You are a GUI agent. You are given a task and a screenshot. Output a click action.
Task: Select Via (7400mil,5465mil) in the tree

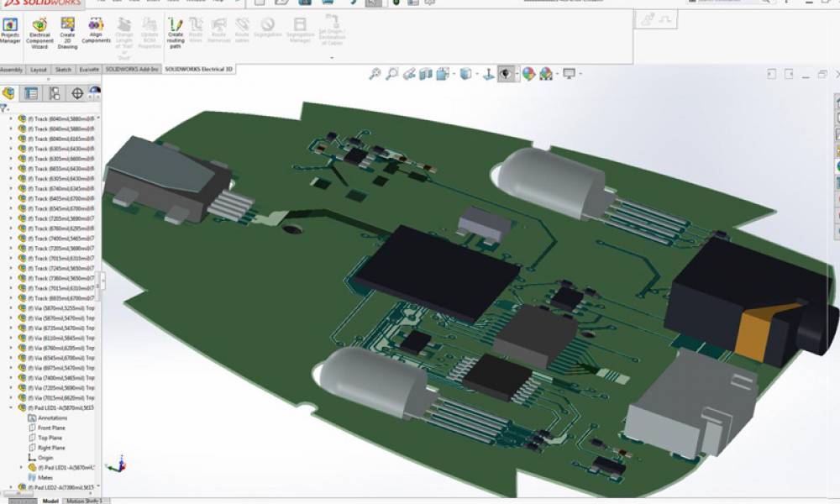coord(56,378)
